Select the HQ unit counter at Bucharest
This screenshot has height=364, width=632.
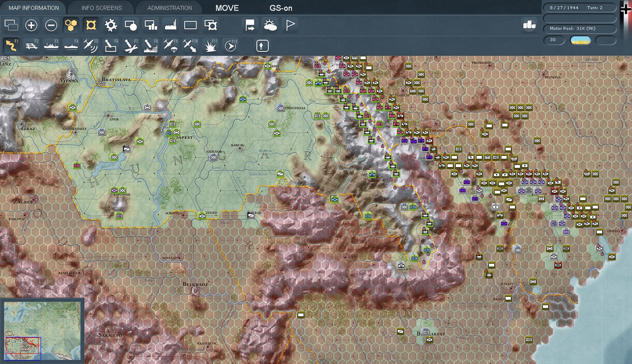coord(426,332)
